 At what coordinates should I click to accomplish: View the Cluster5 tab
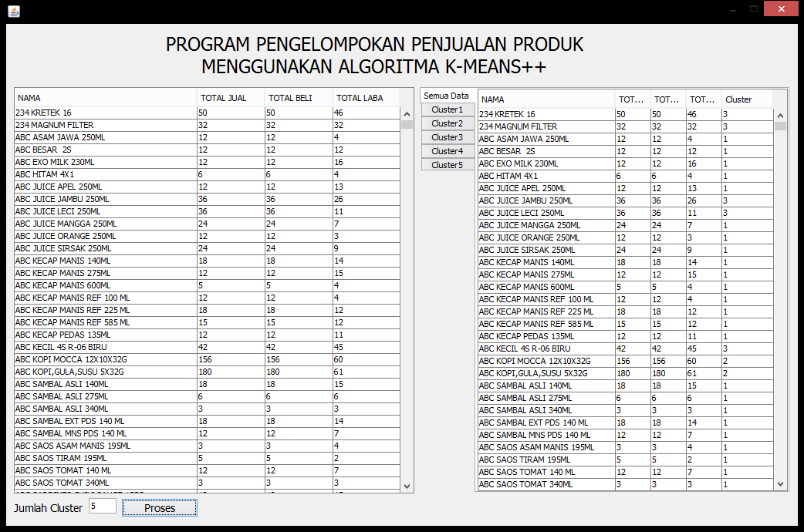click(448, 165)
